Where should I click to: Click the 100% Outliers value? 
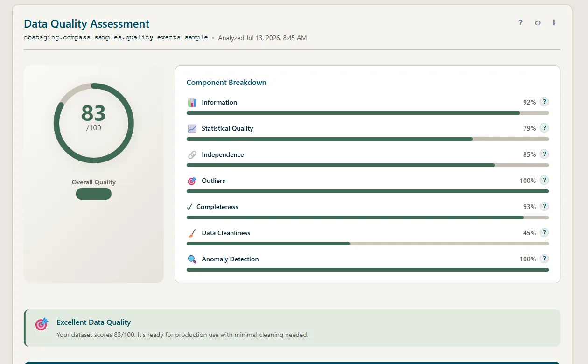pos(528,181)
